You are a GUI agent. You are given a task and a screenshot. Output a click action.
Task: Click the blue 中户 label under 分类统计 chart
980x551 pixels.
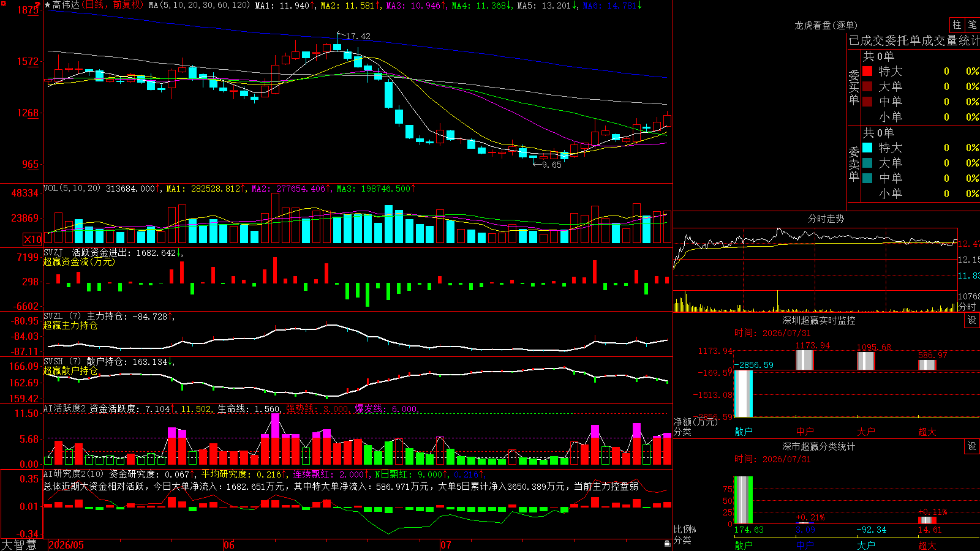(805, 545)
